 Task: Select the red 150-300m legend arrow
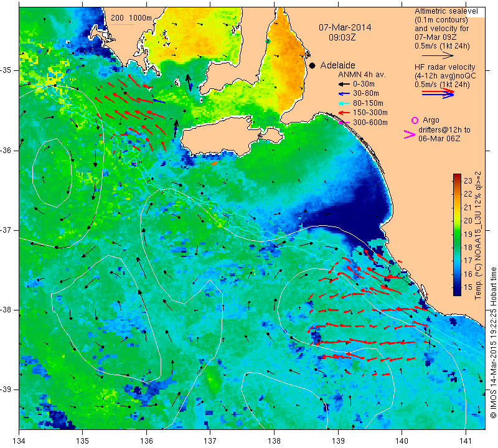(x=344, y=113)
